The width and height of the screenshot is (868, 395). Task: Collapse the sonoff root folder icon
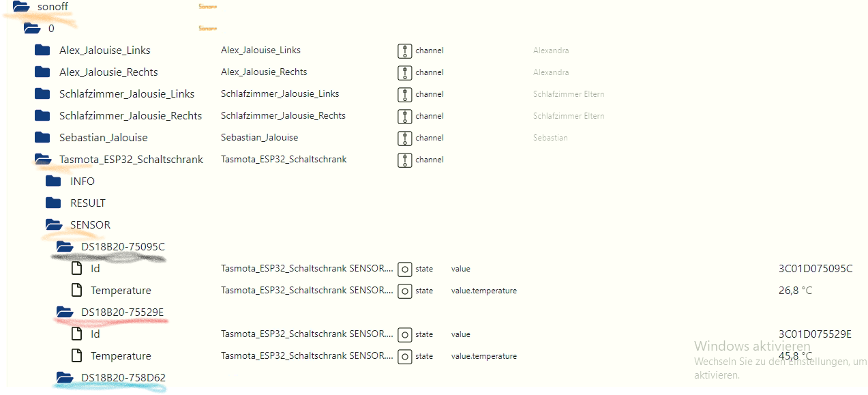pos(21,7)
